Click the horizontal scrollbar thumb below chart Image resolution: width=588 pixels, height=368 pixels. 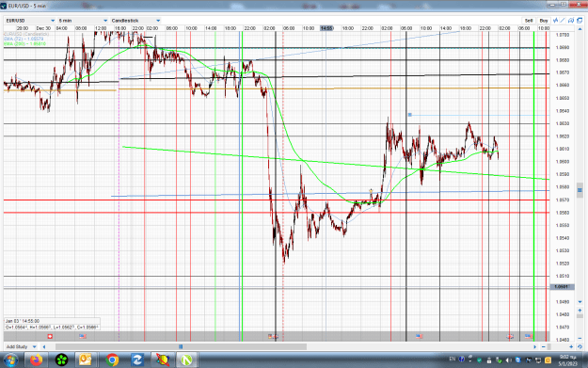coord(181,347)
